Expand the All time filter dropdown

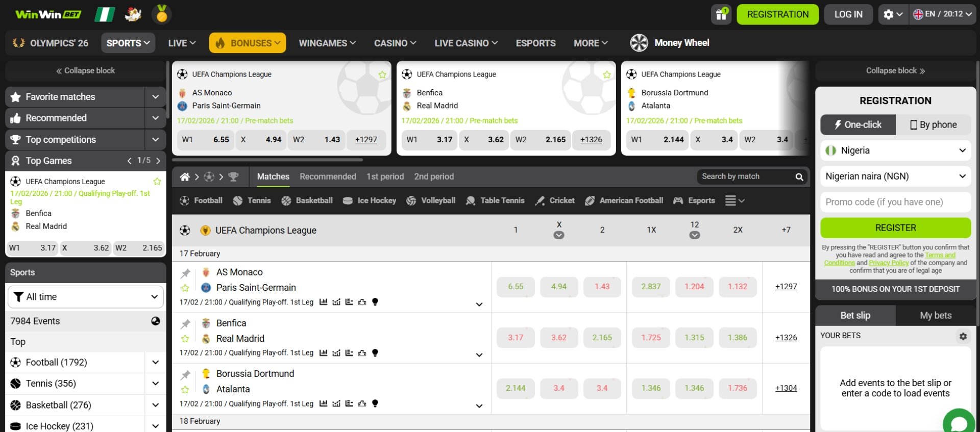point(86,297)
